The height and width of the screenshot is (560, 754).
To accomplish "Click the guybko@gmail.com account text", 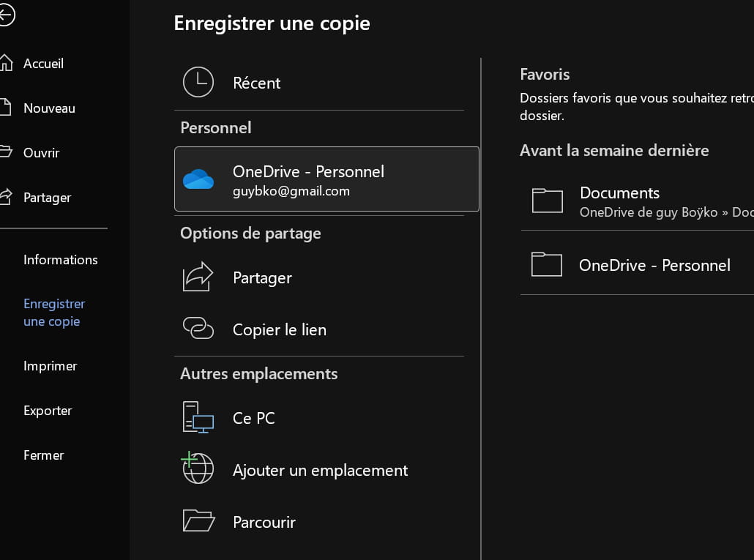I will click(x=291, y=192).
